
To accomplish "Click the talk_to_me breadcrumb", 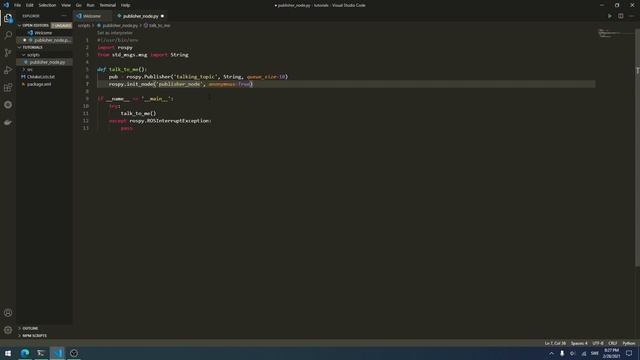I will [x=159, y=25].
